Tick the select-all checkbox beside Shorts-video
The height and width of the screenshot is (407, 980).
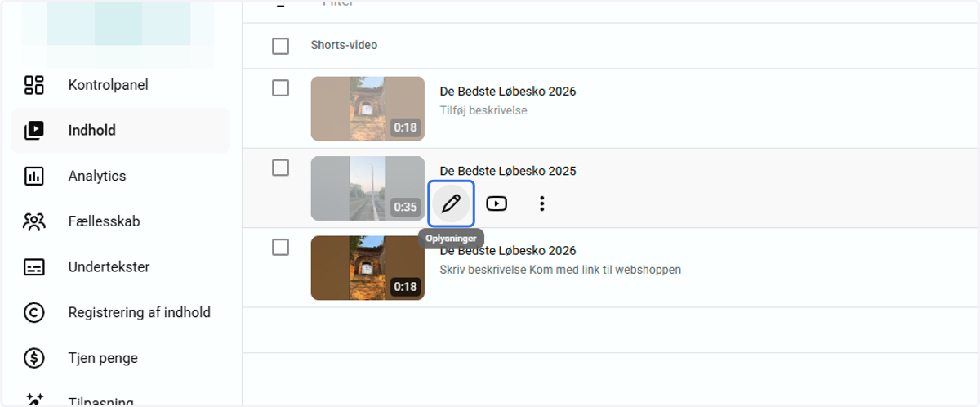[280, 46]
